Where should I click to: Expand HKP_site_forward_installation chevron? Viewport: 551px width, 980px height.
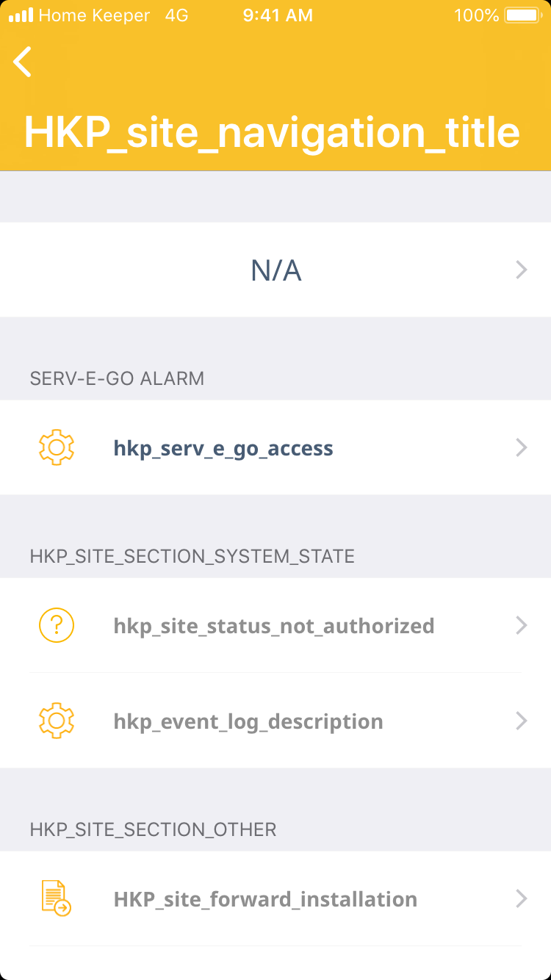tap(522, 898)
